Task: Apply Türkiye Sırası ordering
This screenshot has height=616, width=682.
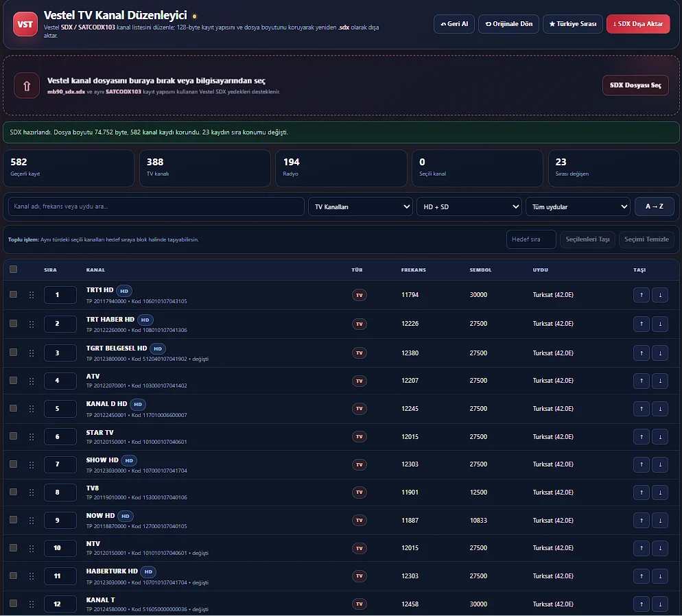Action: (x=573, y=24)
